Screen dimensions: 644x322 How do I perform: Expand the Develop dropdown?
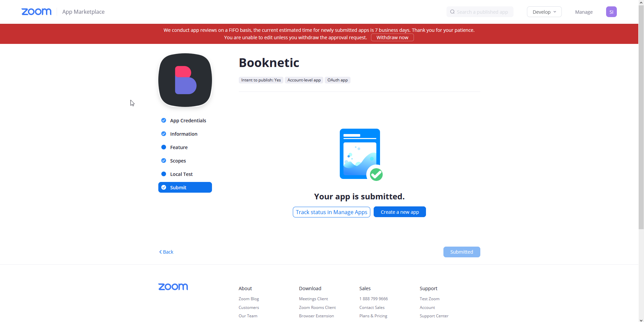pos(544,12)
